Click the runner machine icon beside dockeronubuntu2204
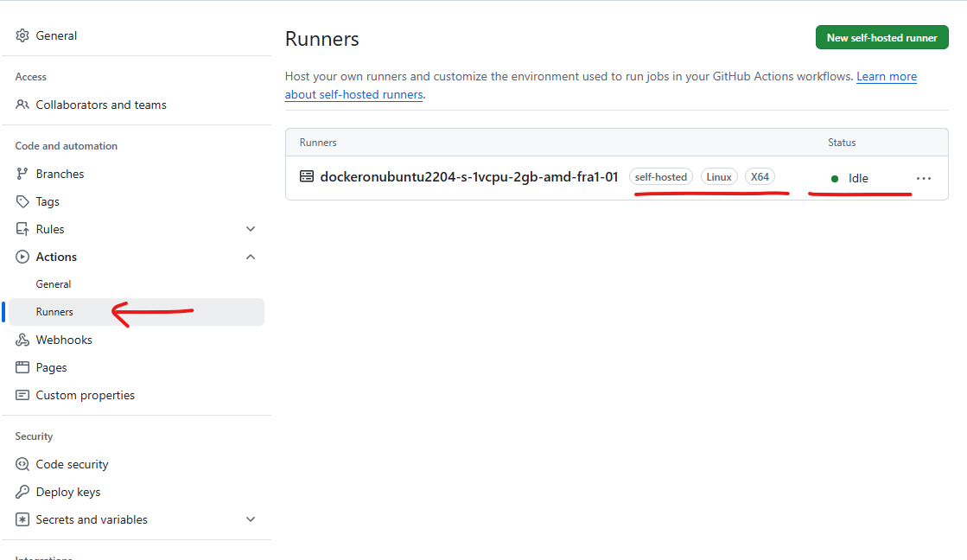 pyautogui.click(x=307, y=176)
